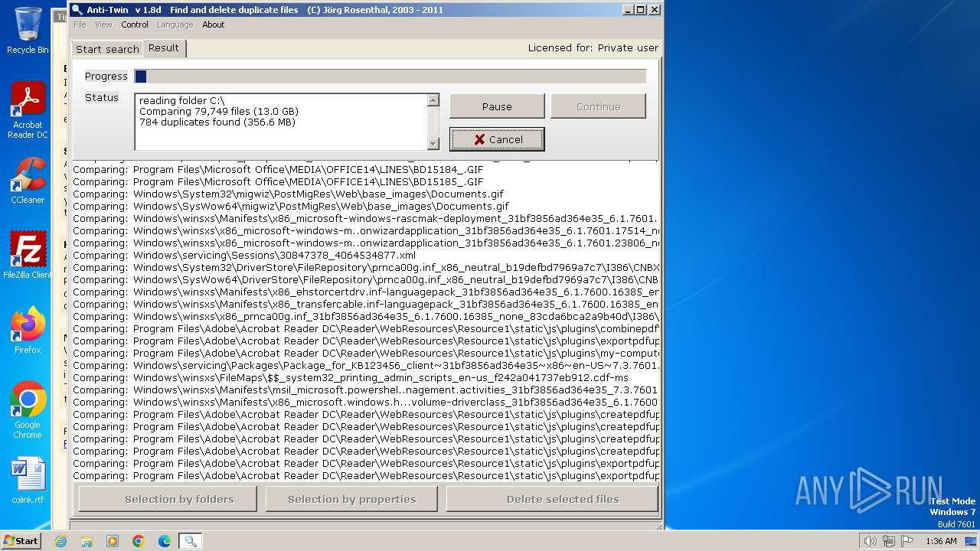
Task: Open the Google Chrome desktop icon
Action: [x=28, y=410]
